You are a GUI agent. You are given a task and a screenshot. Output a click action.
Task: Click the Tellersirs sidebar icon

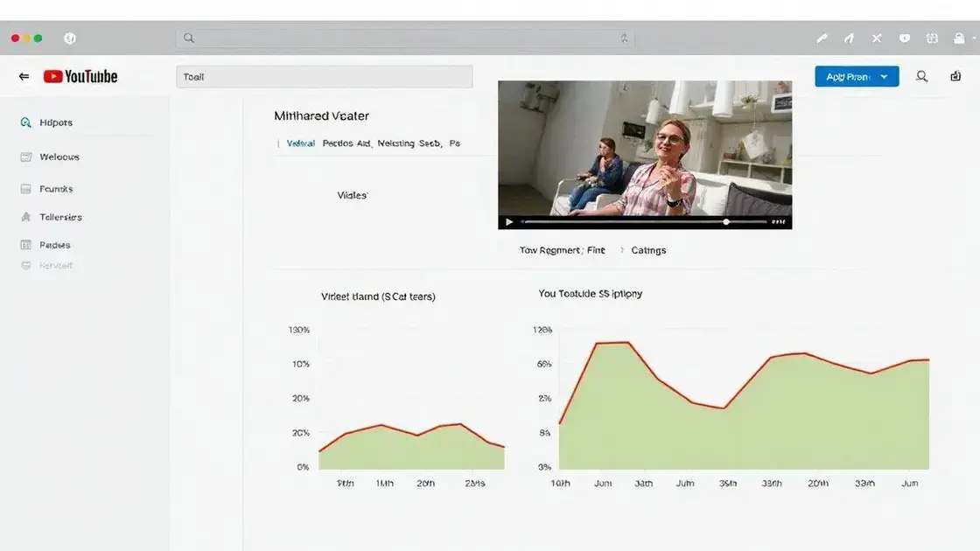25,217
